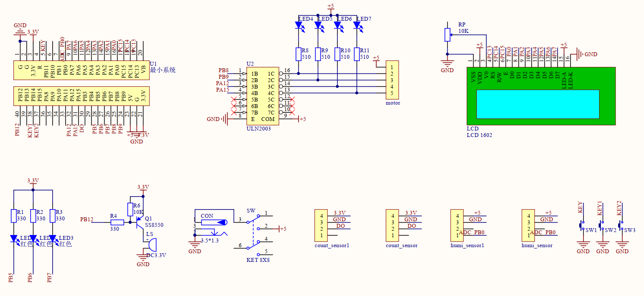This screenshot has height=296, width=644.
Task: Click resistor R3 330 symbol
Action: pyautogui.click(x=52, y=216)
